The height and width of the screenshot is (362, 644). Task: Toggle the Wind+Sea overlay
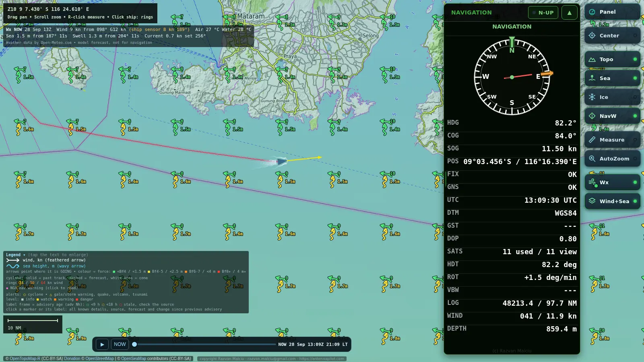(x=612, y=201)
